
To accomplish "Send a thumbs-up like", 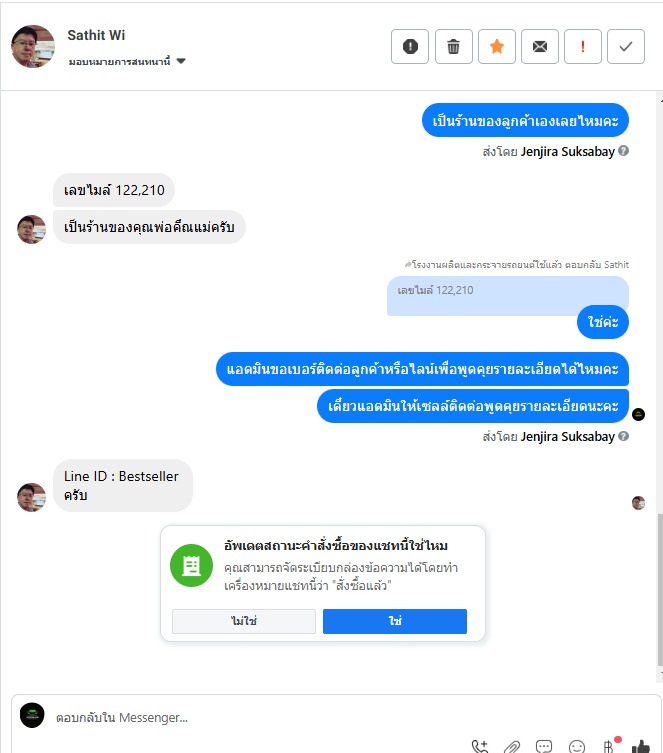I will pyautogui.click(x=640, y=746).
